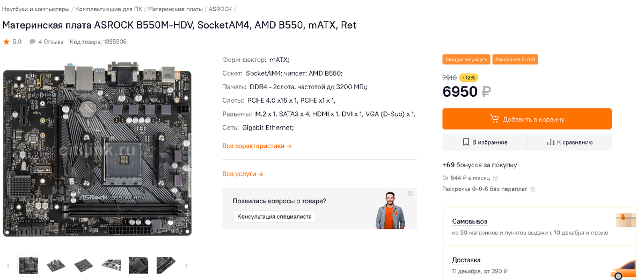Open Доставка underlined link
The width and height of the screenshot is (644, 280).
click(466, 260)
